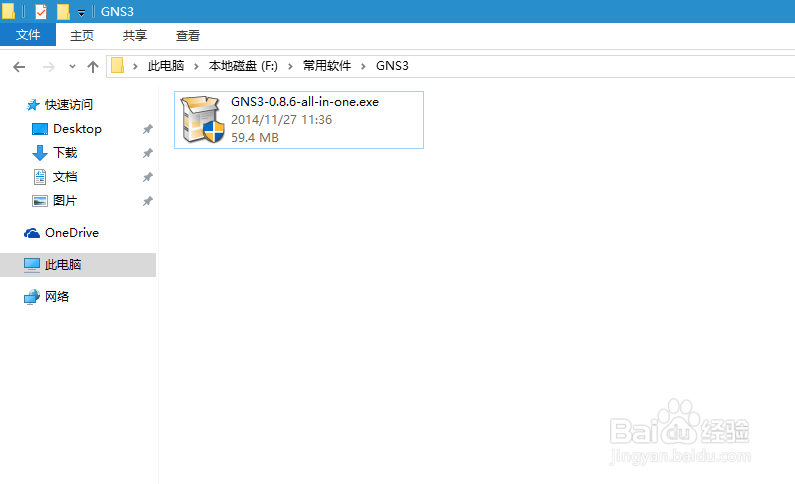This screenshot has height=484, width=795.
Task: Go back with the left arrow button
Action: [x=19, y=67]
